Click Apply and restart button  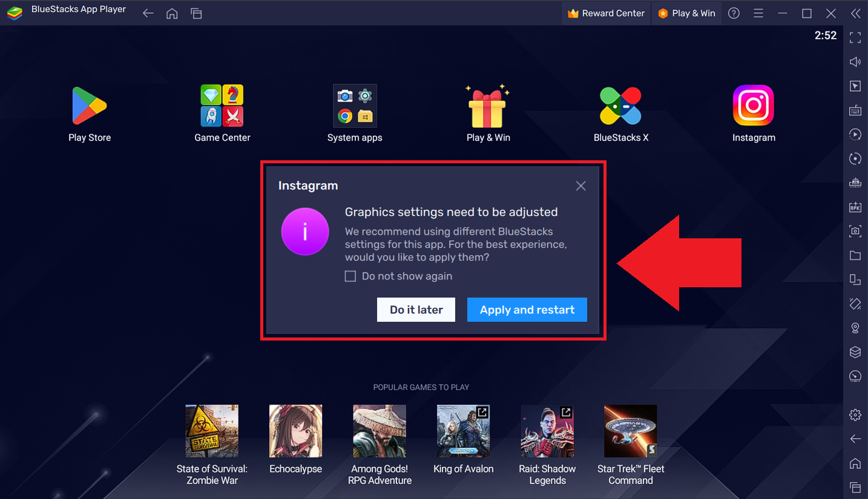(x=527, y=310)
